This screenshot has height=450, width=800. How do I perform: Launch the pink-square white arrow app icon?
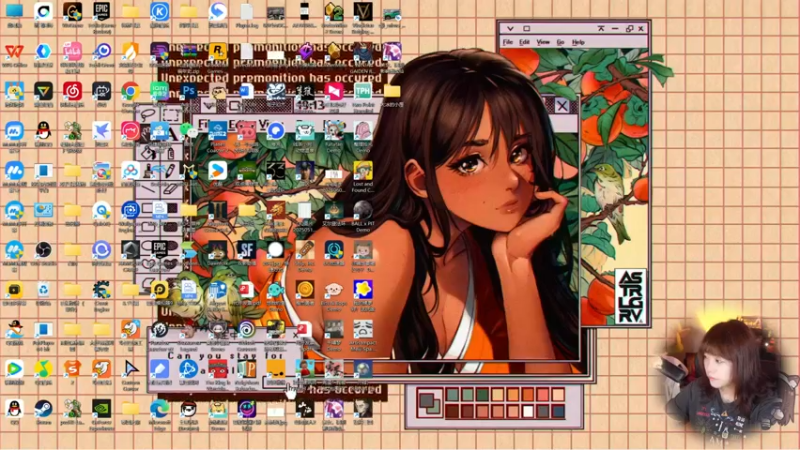[x=334, y=91]
